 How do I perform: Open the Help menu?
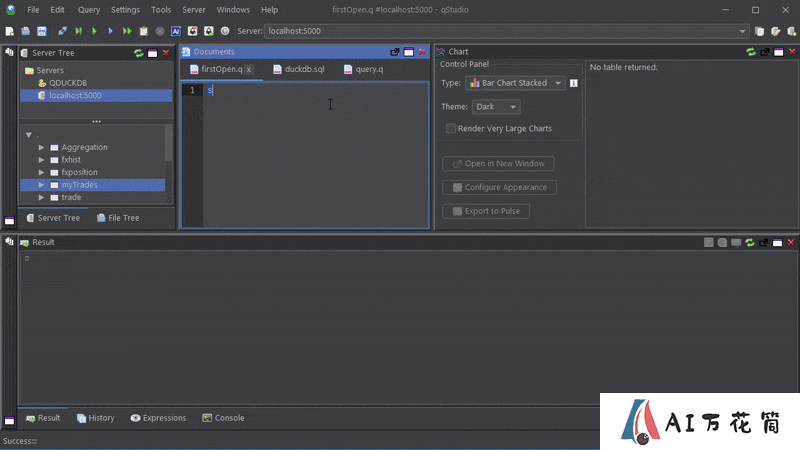[269, 10]
